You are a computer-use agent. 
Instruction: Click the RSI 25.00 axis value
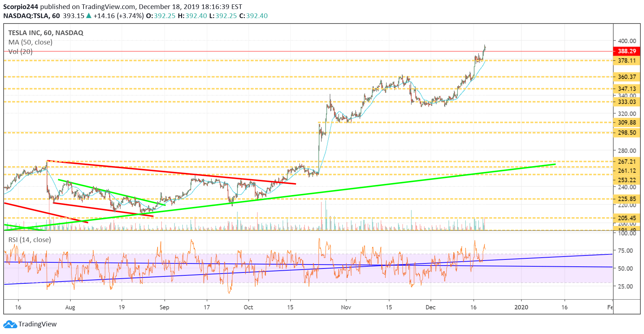coord(625,286)
